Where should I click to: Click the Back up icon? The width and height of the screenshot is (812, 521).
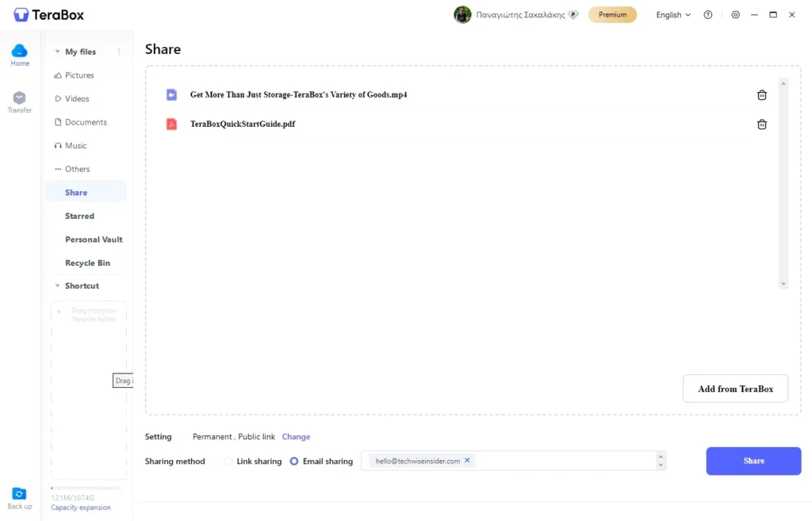point(19,494)
